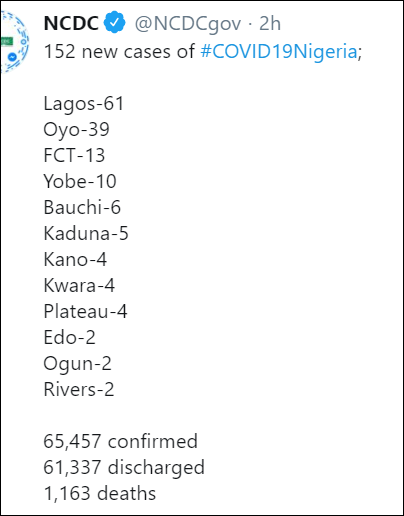Click the @NCDCgov handle
404x516 pixels.
tap(188, 24)
